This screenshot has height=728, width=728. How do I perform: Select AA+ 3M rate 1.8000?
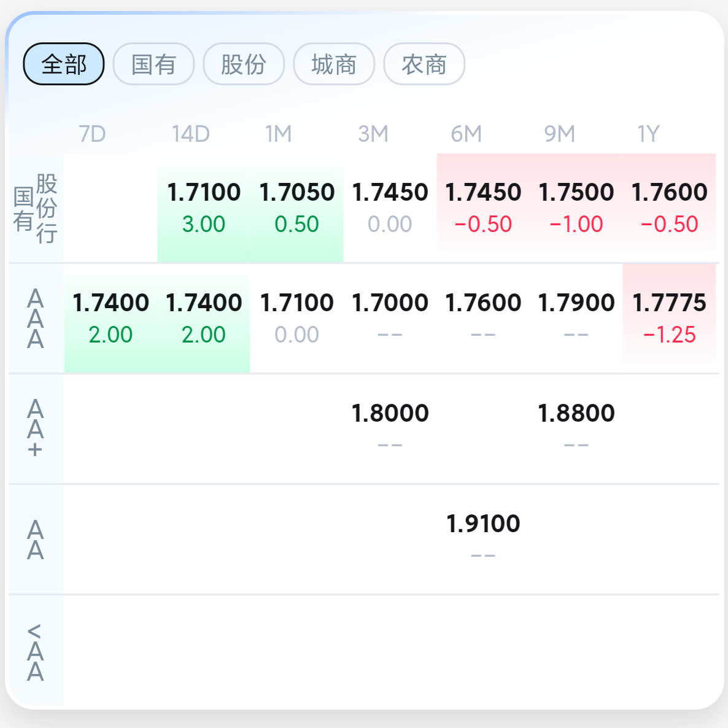(390, 428)
